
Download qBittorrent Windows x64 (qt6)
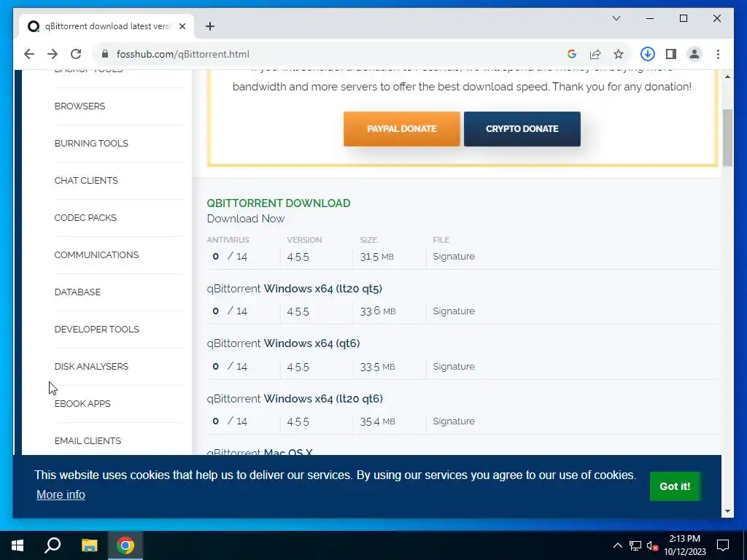283,343
